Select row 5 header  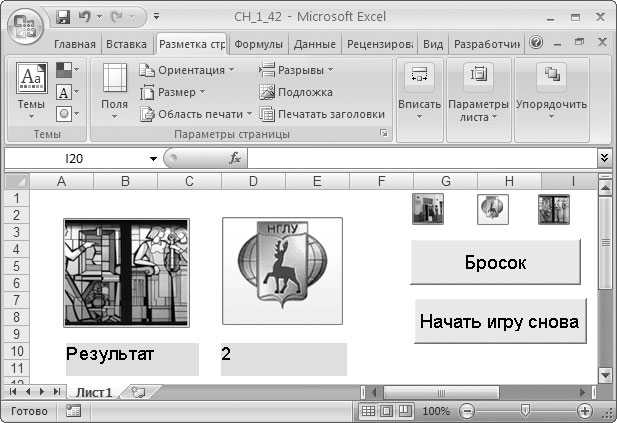pos(17,266)
